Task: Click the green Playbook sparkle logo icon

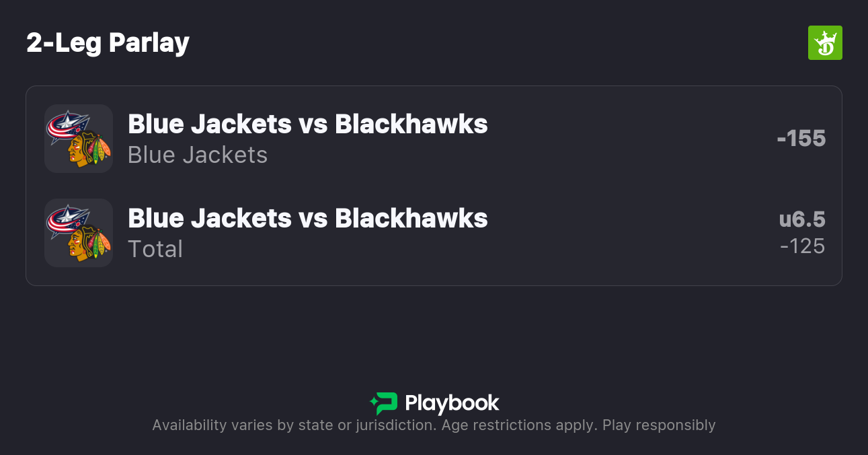Action: 384,403
